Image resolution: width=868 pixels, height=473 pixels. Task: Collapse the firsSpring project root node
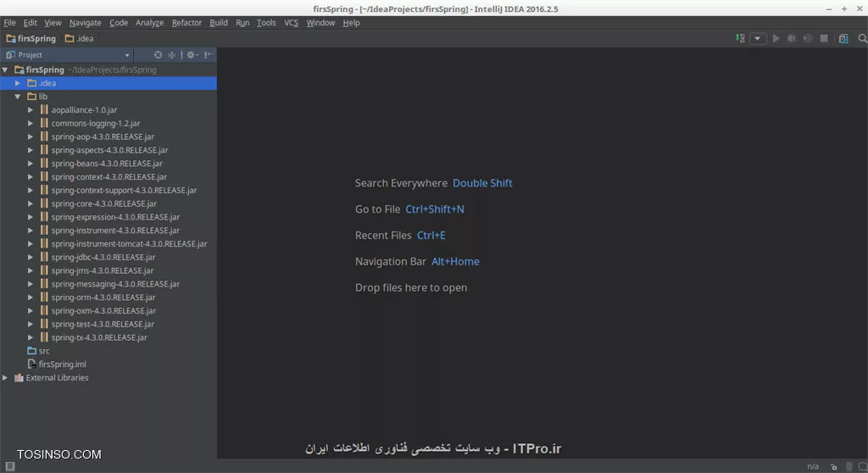[x=5, y=70]
